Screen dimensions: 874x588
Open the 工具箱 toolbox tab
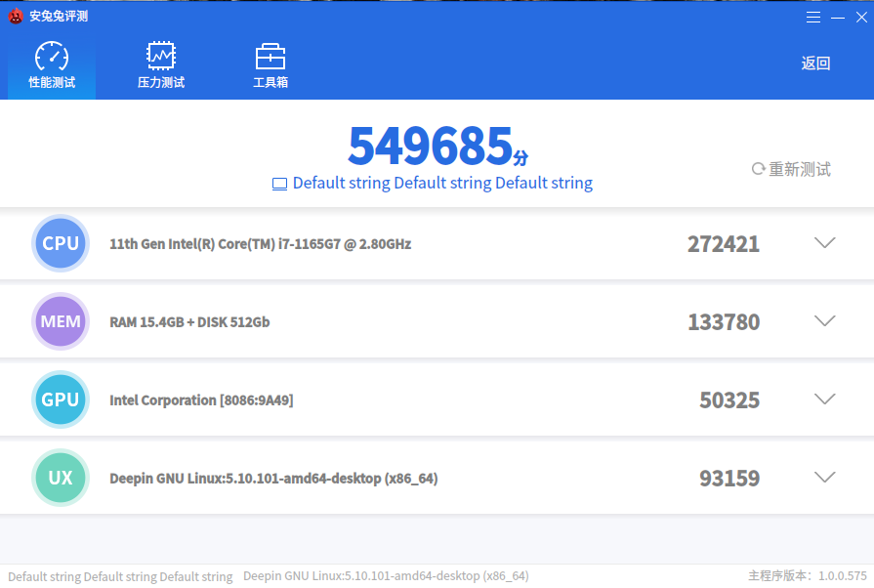[x=271, y=65]
